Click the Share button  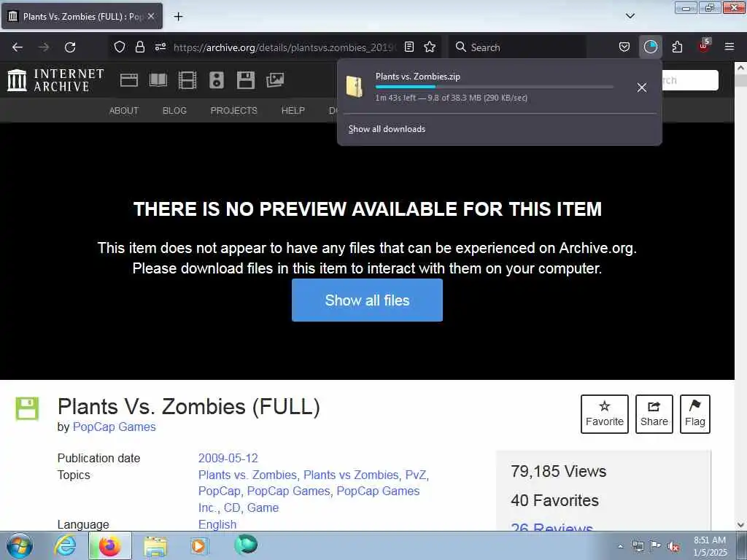[x=654, y=414]
